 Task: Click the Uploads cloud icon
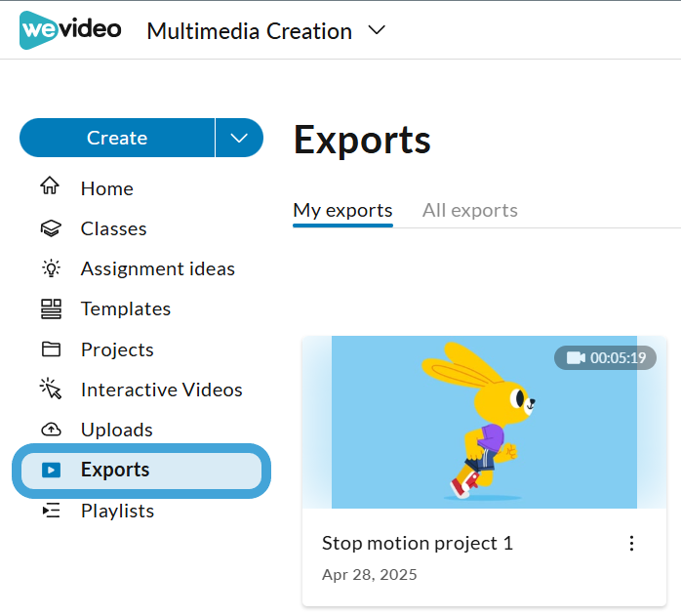click(x=51, y=430)
